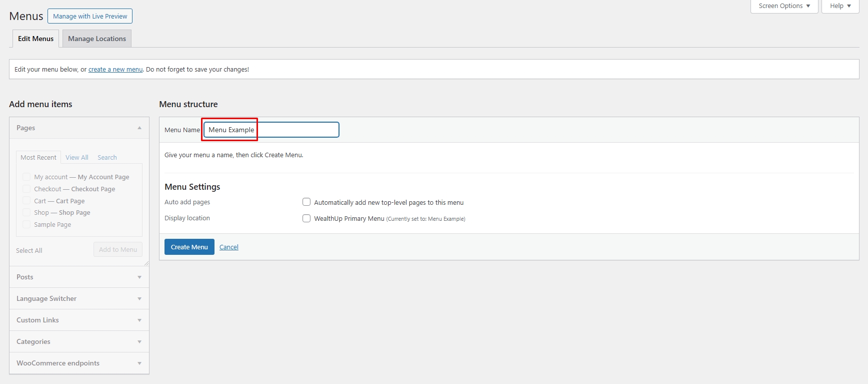868x384 pixels.
Task: Click Manage with Live Preview button
Action: pyautogui.click(x=90, y=16)
